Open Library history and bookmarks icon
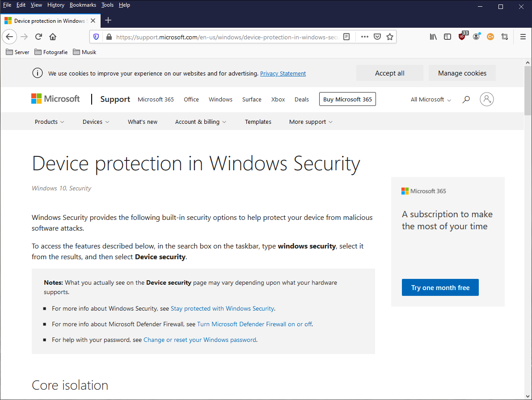The image size is (532, 400). tap(433, 37)
